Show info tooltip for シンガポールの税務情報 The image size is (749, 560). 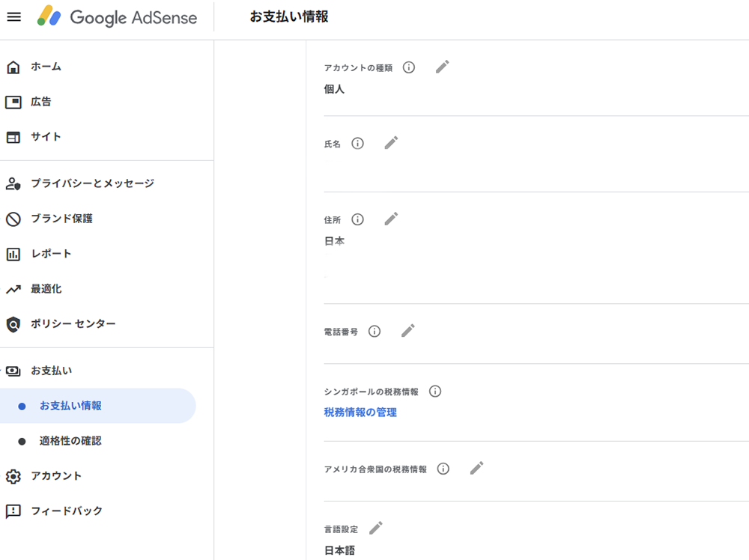coord(435,392)
